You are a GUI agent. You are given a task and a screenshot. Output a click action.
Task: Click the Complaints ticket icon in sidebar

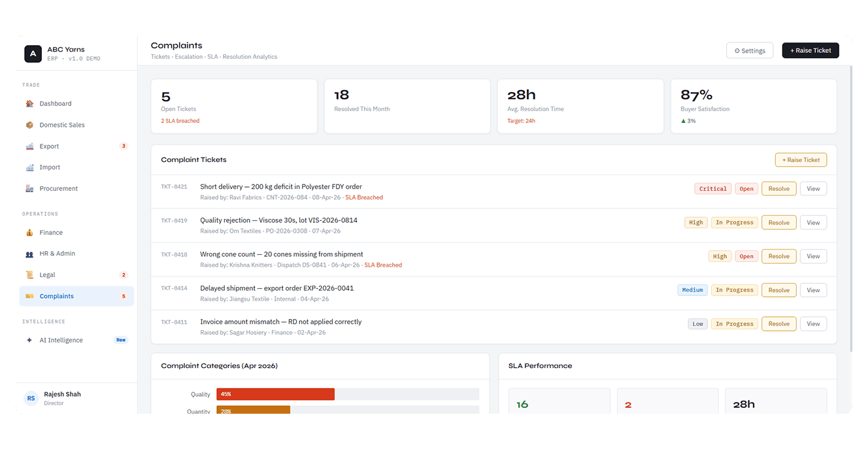[x=29, y=296]
